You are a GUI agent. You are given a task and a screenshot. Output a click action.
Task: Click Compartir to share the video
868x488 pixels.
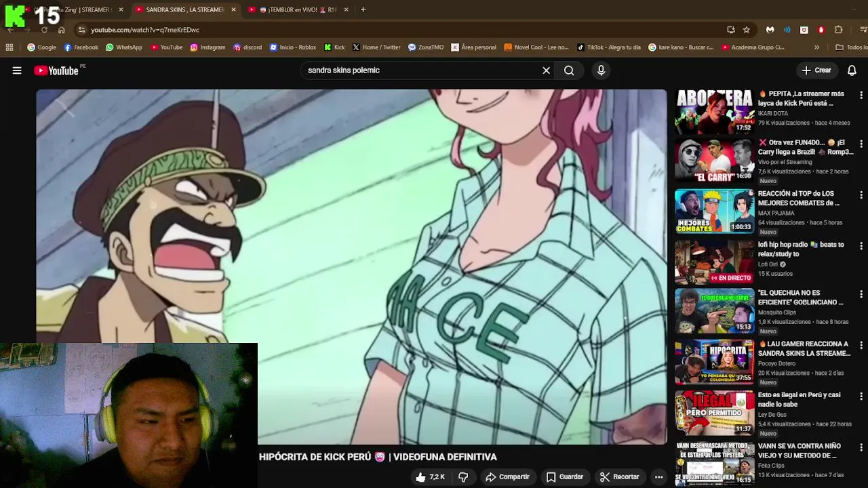507,477
